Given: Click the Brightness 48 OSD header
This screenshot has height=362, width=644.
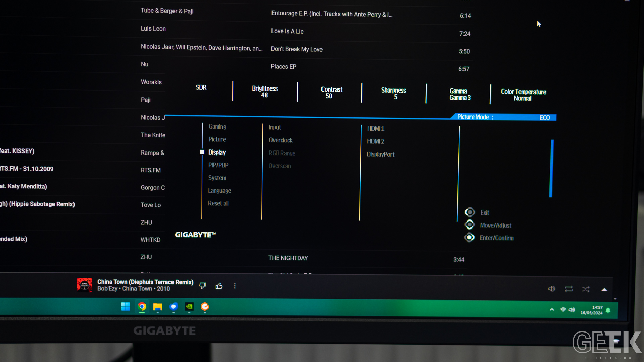Looking at the screenshot, I should pos(265,92).
